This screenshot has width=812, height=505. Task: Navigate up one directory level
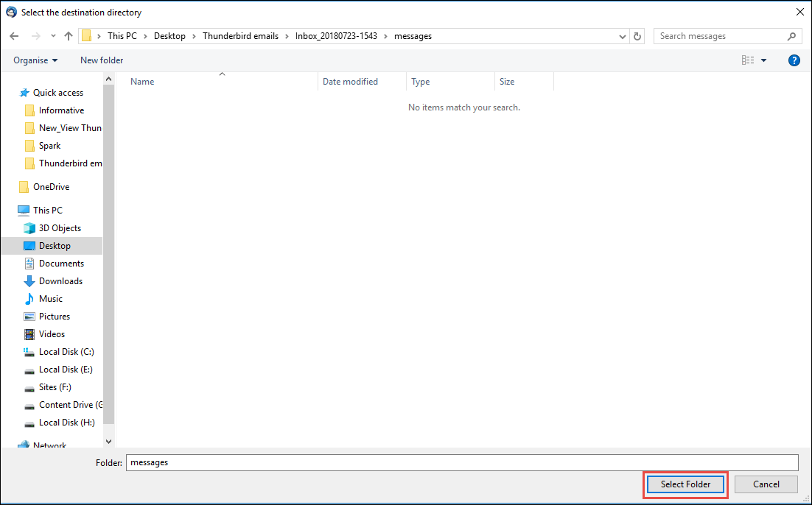pos(68,35)
